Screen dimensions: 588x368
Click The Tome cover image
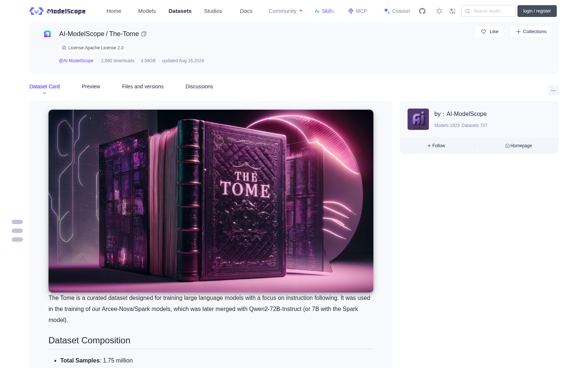[x=211, y=201]
